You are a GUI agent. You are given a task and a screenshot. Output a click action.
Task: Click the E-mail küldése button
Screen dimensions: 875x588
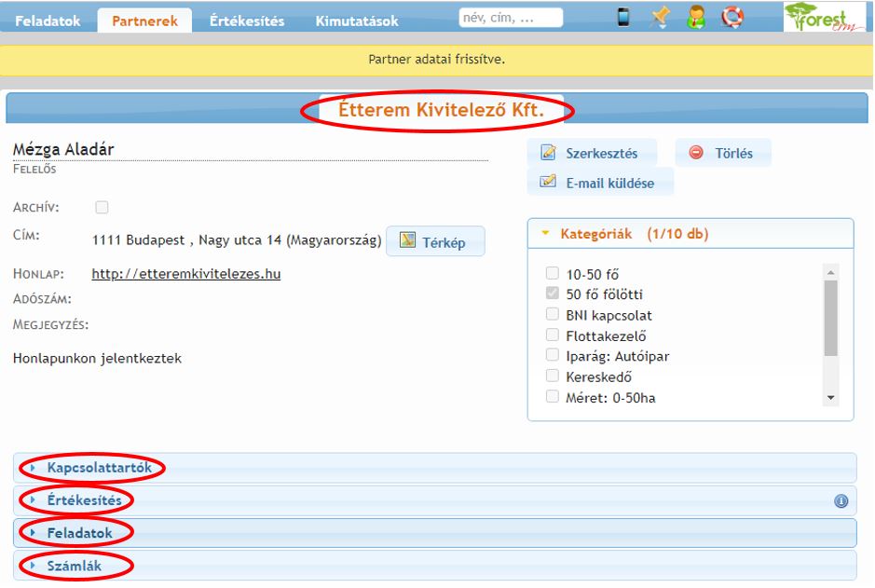599,183
